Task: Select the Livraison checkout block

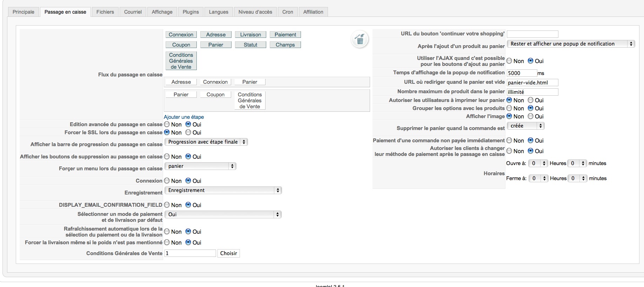Action: pyautogui.click(x=250, y=35)
